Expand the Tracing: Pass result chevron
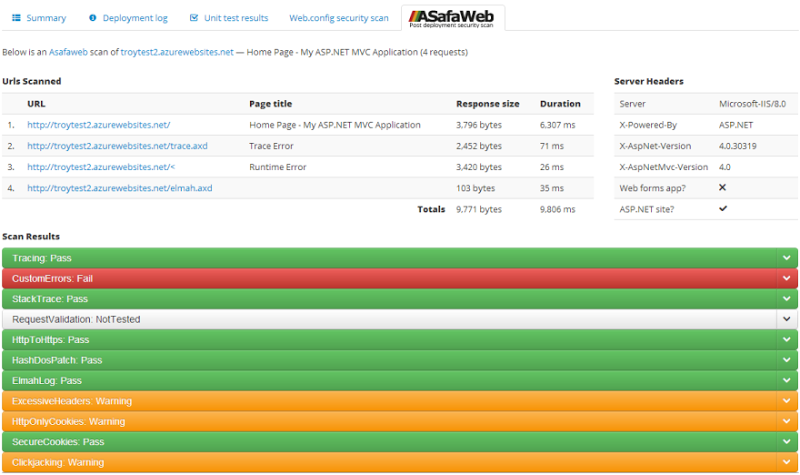 786,258
